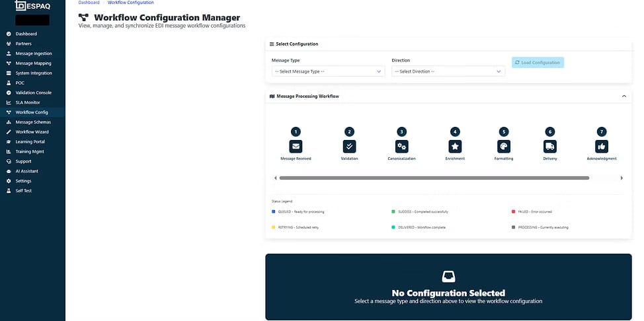Click the blue QUEUED legend swatch
The image size is (644, 321).
pyautogui.click(x=274, y=212)
